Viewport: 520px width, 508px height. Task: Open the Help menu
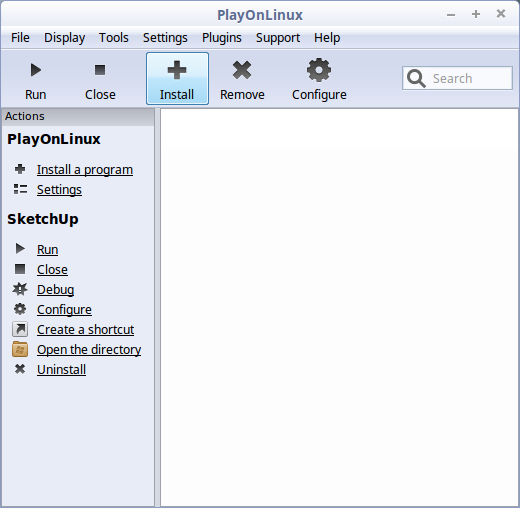point(327,38)
